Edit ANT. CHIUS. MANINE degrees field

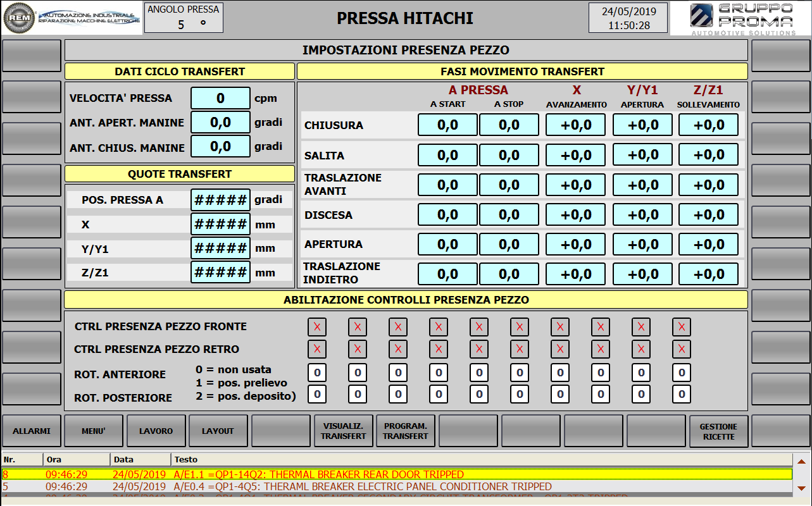[x=221, y=146]
